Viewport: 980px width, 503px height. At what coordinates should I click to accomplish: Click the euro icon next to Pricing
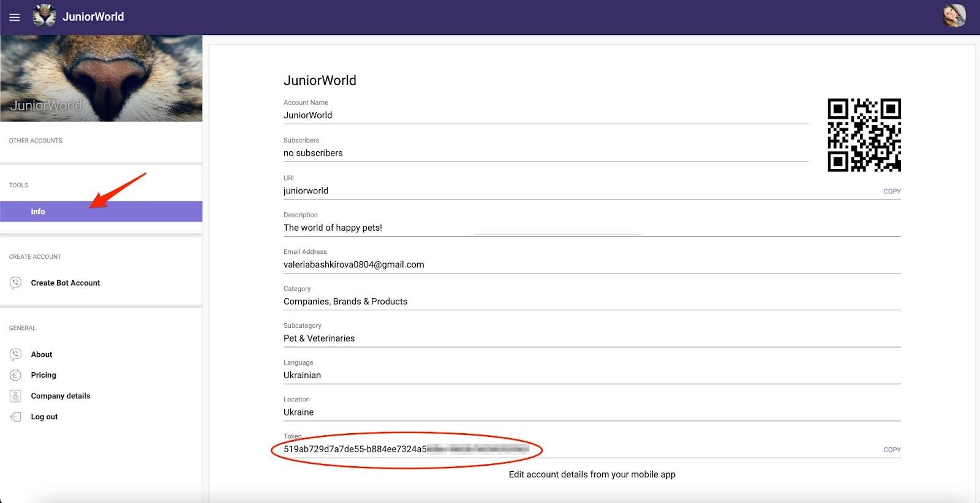[x=16, y=375]
